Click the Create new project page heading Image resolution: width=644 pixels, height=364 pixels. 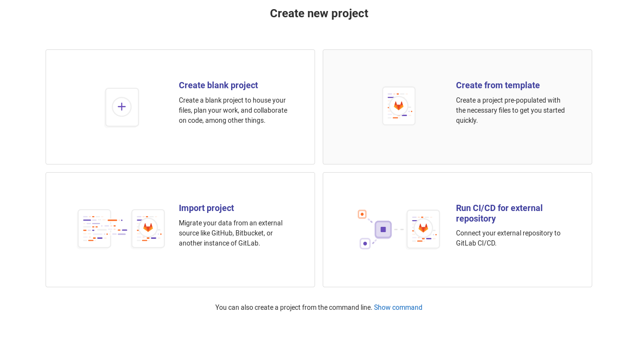[319, 13]
